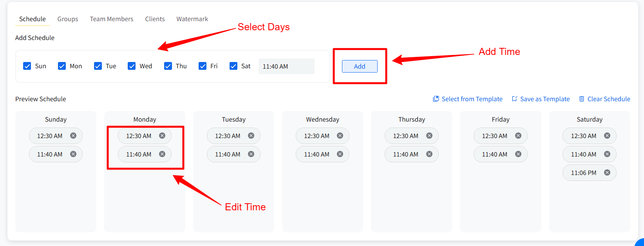Image resolution: width=644 pixels, height=246 pixels.
Task: Uncheck the Sat checkbox
Action: (x=233, y=66)
